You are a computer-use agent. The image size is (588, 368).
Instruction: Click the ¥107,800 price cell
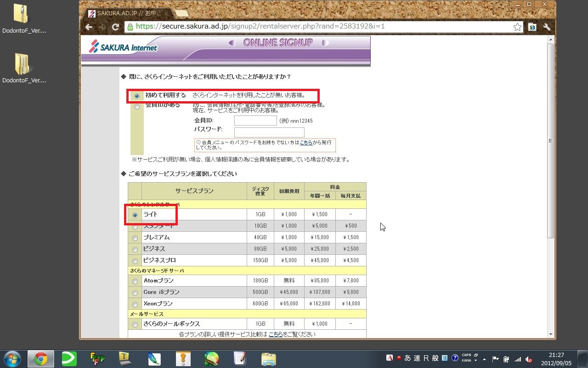click(x=320, y=292)
